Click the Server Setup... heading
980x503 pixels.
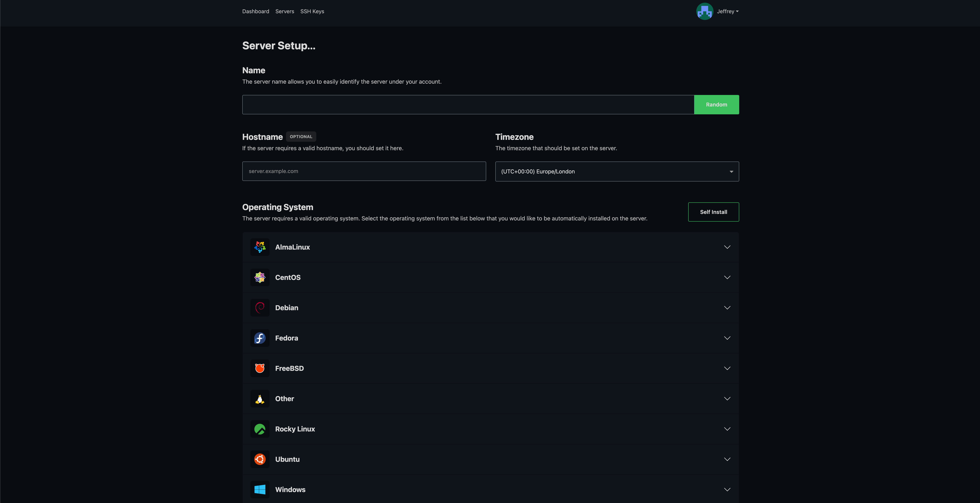pos(279,46)
